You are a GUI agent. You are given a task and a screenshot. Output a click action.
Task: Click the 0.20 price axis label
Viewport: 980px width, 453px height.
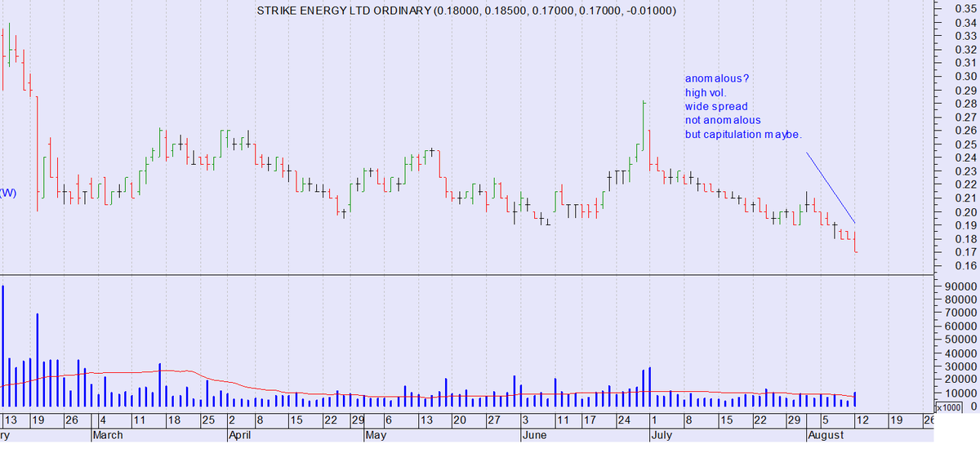[x=964, y=211]
